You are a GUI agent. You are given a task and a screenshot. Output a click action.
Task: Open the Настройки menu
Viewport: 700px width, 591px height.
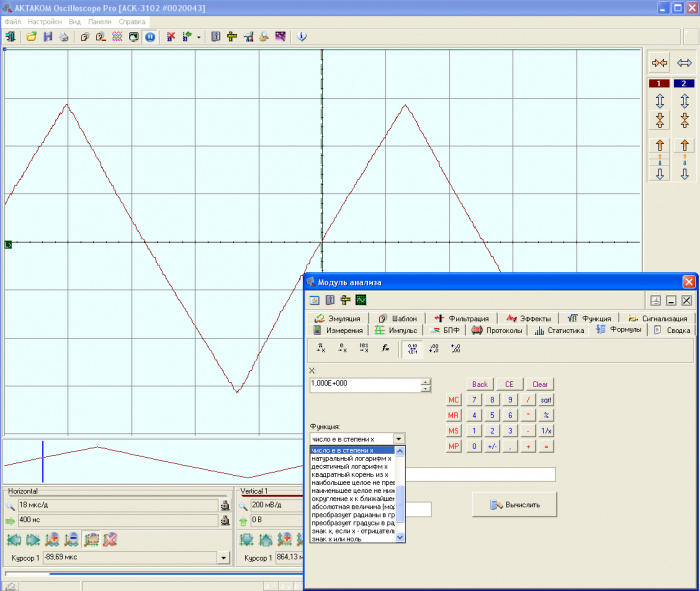pyautogui.click(x=45, y=21)
